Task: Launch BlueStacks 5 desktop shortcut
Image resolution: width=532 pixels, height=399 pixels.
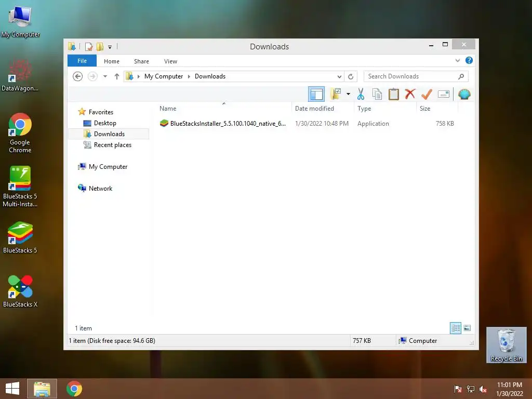Action: [x=20, y=237]
